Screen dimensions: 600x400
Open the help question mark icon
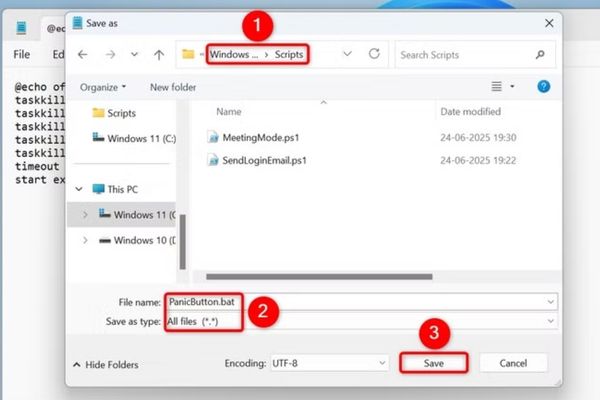[544, 87]
